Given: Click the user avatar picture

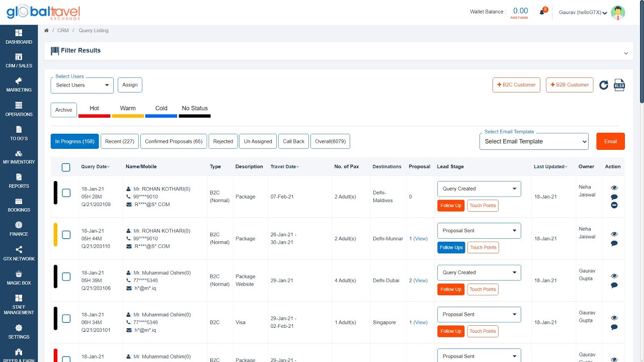Looking at the screenshot, I should (618, 13).
